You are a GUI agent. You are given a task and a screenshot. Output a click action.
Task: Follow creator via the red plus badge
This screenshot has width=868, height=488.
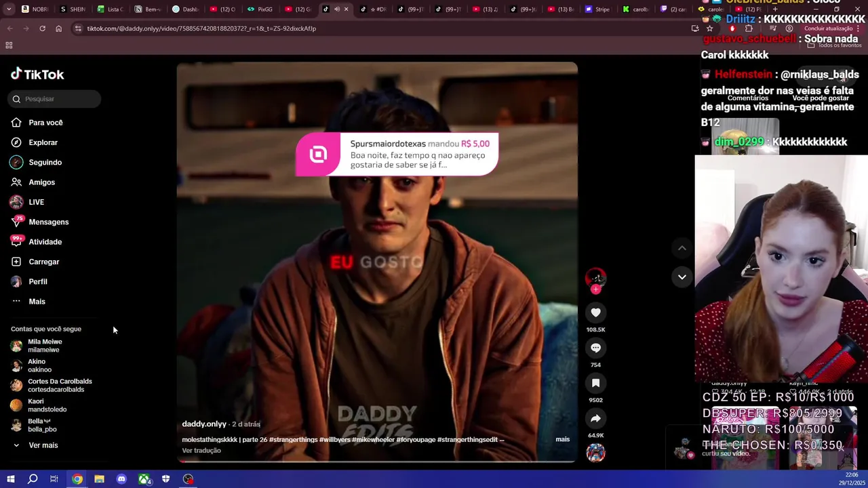click(595, 289)
